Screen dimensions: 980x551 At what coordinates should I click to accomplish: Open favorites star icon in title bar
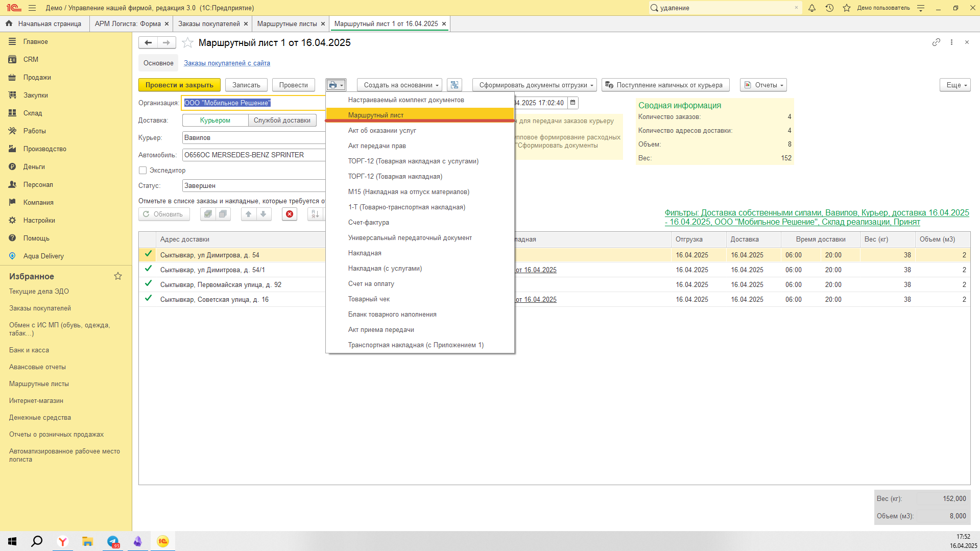[x=847, y=8]
